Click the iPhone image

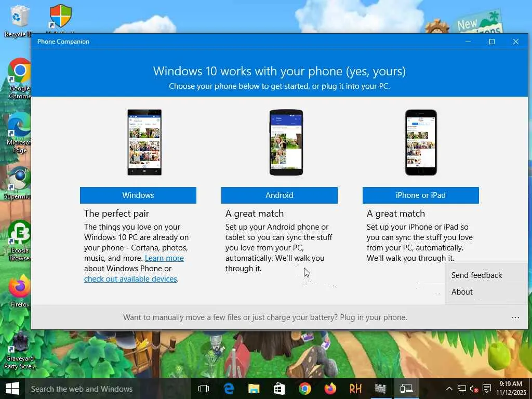(421, 142)
